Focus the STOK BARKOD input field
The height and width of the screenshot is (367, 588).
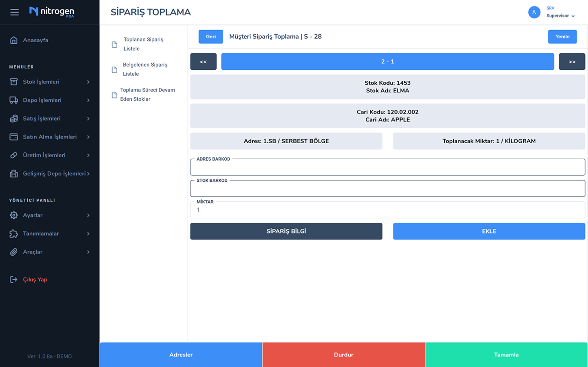click(387, 188)
